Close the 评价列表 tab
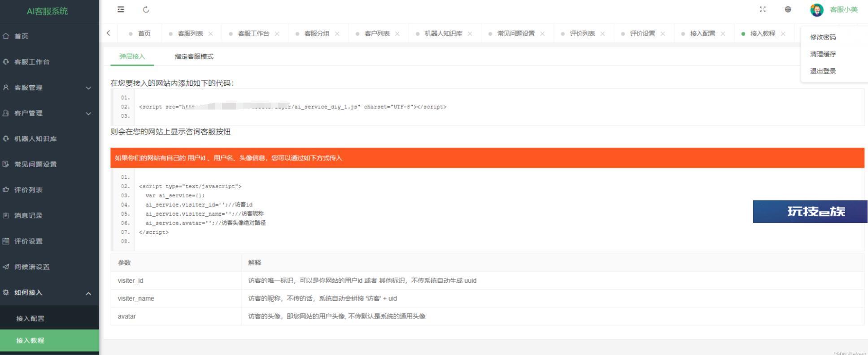Viewport: 868px width, 355px height. [603, 34]
